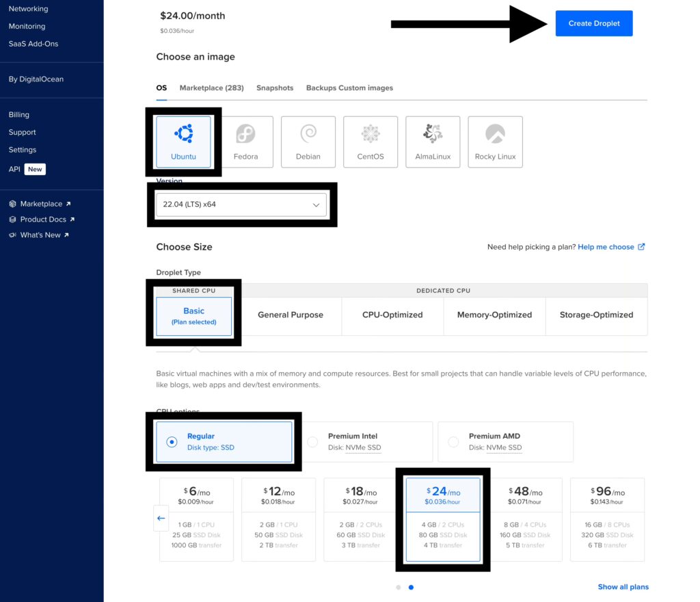Choose the AlmaLinux image icon
Screen dimensions: 700x602
coord(433,133)
